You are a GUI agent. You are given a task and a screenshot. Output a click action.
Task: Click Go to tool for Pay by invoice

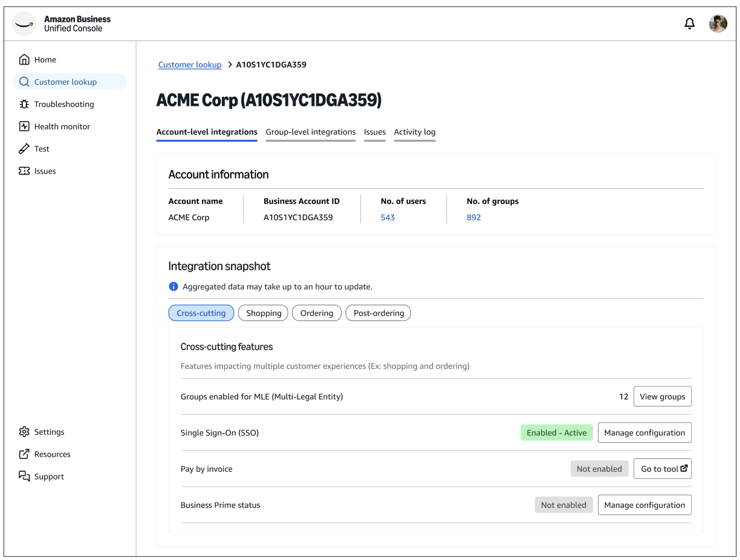click(x=662, y=469)
